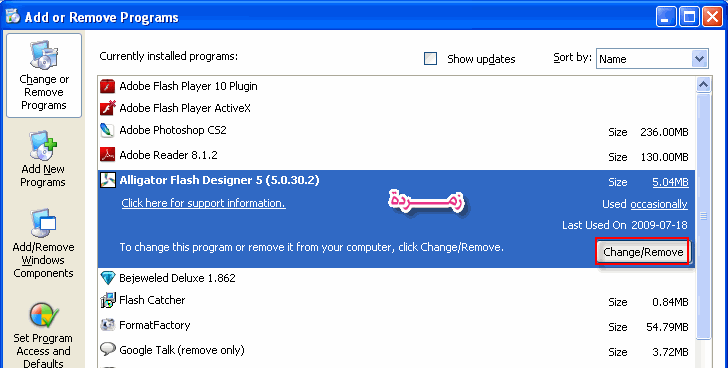This screenshot has height=368, width=728.
Task: Click the program list scroll up arrow
Action: click(703, 84)
